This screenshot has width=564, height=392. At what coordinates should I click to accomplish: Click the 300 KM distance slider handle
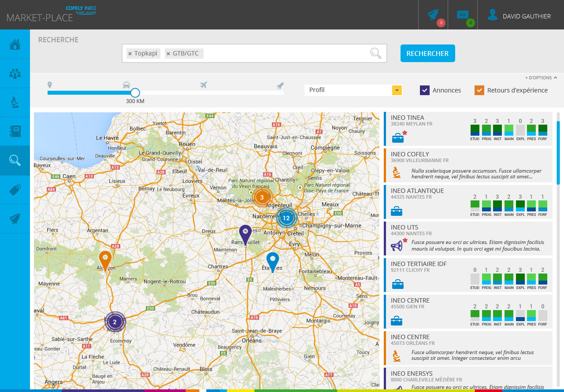[135, 92]
